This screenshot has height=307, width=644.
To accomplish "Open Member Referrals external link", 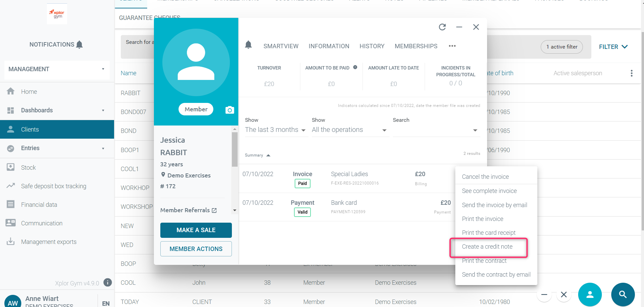I will tap(214, 210).
